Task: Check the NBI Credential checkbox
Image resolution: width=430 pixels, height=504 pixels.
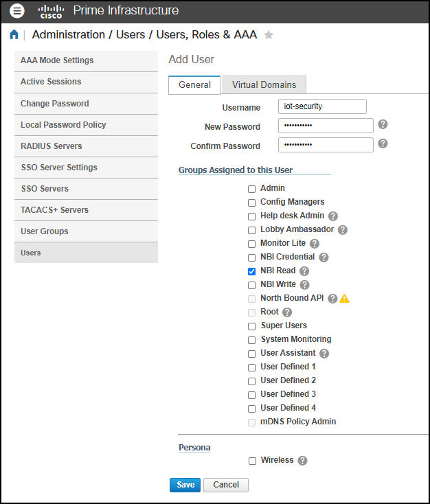Action: pyautogui.click(x=252, y=257)
